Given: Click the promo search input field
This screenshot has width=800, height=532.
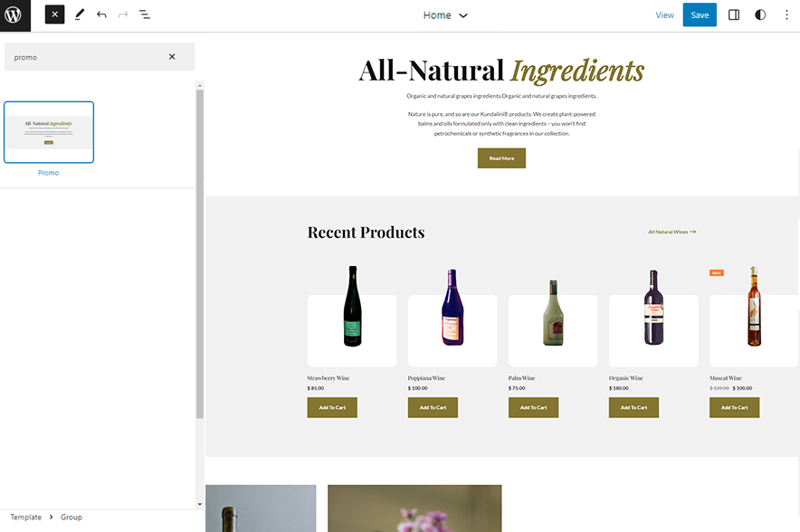Looking at the screenshot, I should pos(86,57).
